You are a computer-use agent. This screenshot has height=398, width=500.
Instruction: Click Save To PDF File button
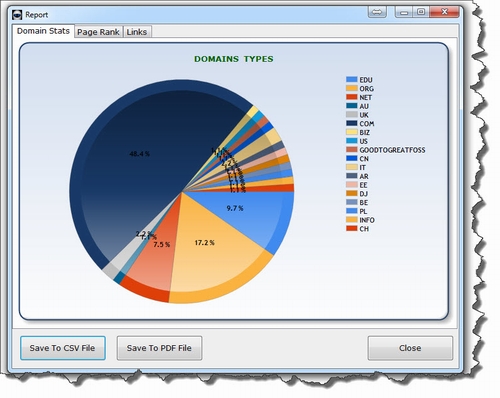click(x=159, y=348)
